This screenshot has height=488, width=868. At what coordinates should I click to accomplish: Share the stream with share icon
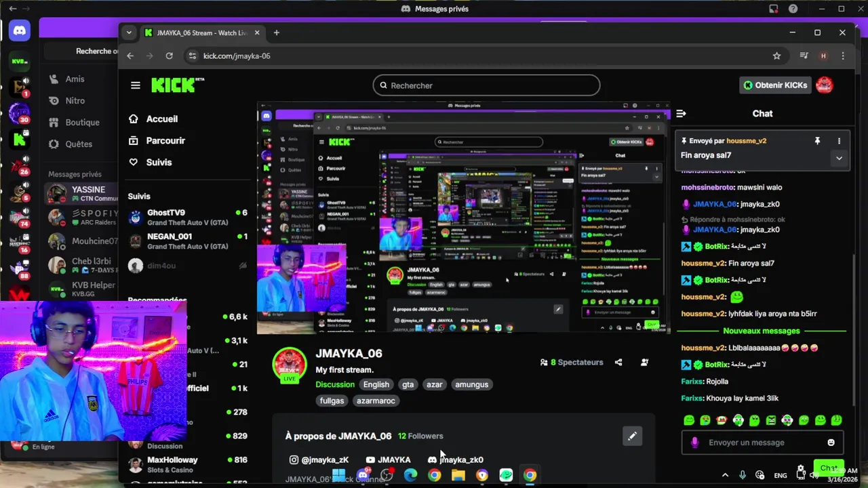click(618, 363)
